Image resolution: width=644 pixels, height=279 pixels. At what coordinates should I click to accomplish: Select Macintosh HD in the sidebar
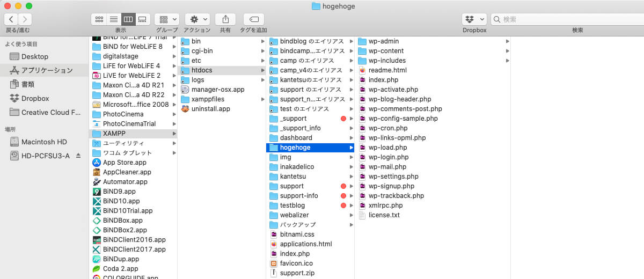pos(44,142)
